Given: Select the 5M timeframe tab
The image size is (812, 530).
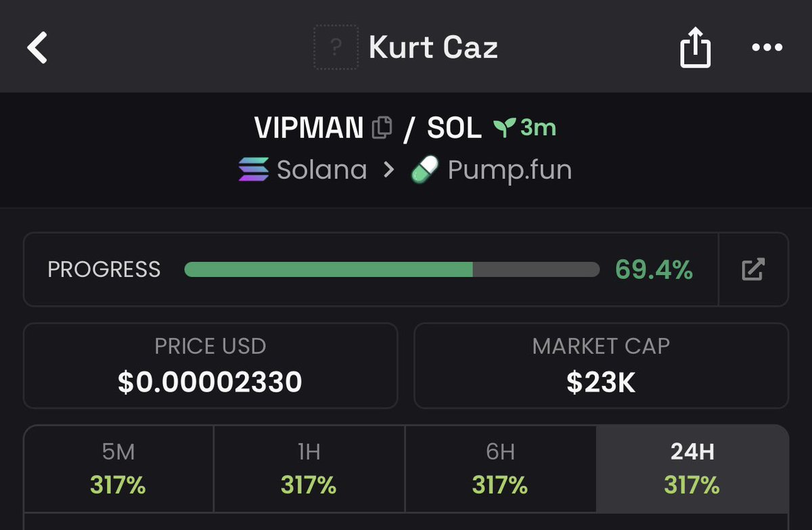Looking at the screenshot, I should [118, 468].
